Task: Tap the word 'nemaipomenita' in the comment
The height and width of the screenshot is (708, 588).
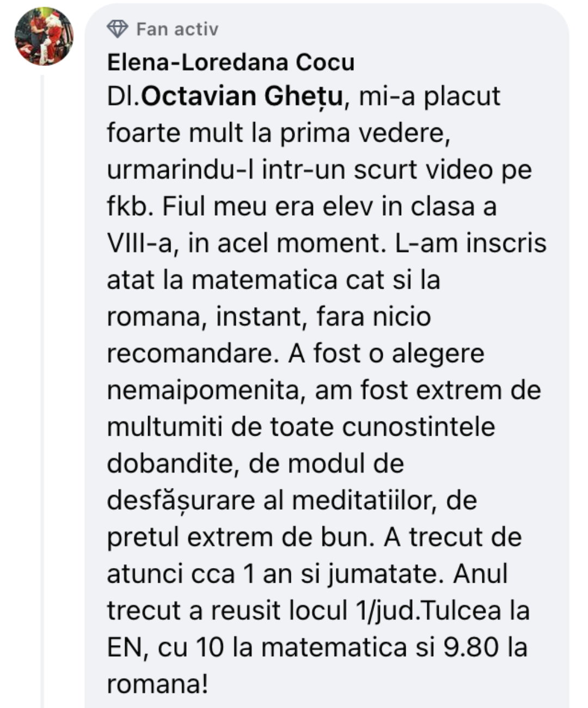Action: click(205, 391)
